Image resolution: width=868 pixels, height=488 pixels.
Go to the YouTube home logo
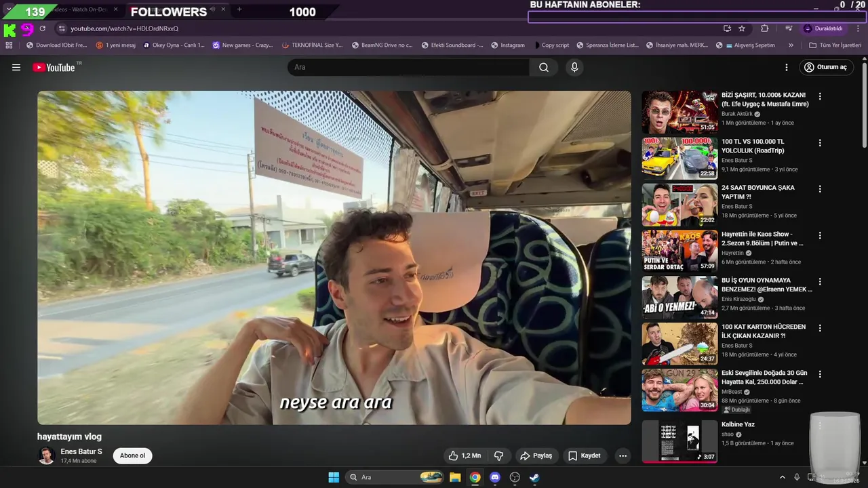(54, 67)
